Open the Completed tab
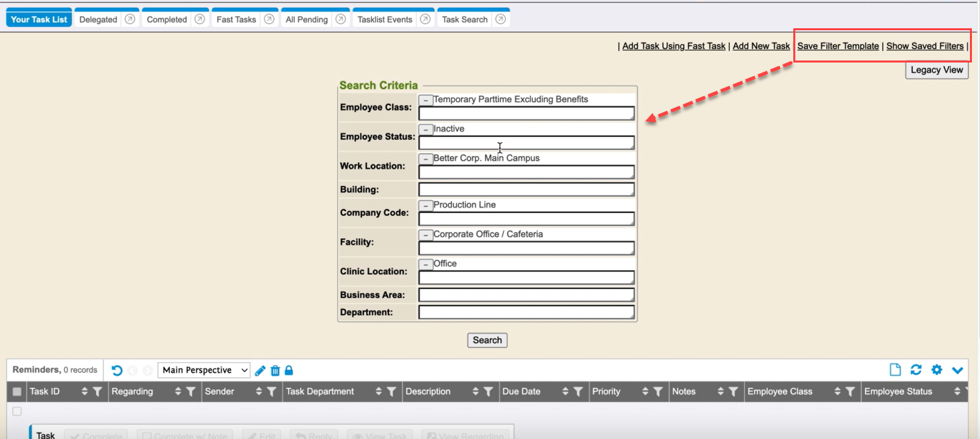This screenshot has height=439, width=980. click(167, 19)
